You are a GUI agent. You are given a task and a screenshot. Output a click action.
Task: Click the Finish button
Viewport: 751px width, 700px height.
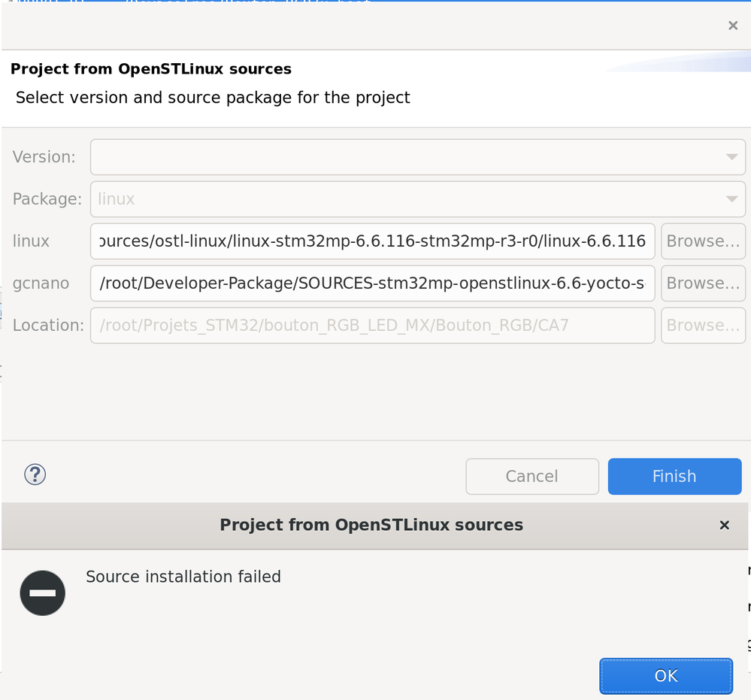click(674, 476)
